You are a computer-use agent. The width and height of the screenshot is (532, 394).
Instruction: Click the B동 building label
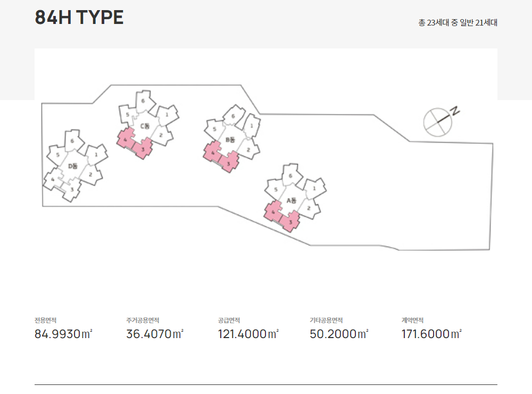(230, 139)
